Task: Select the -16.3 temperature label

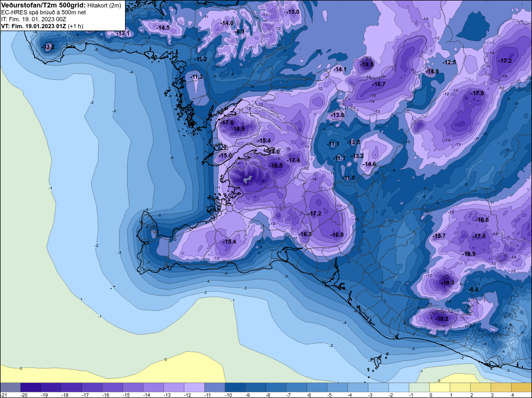Action: point(305,234)
